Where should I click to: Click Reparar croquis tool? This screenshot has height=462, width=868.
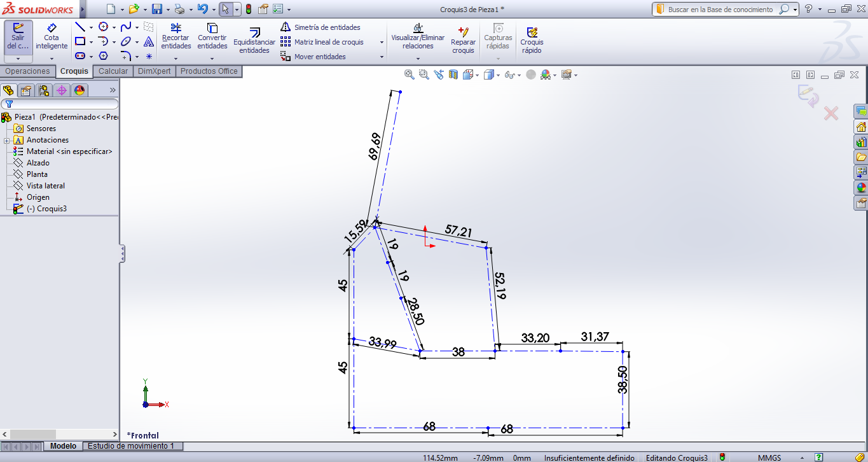pos(463,41)
